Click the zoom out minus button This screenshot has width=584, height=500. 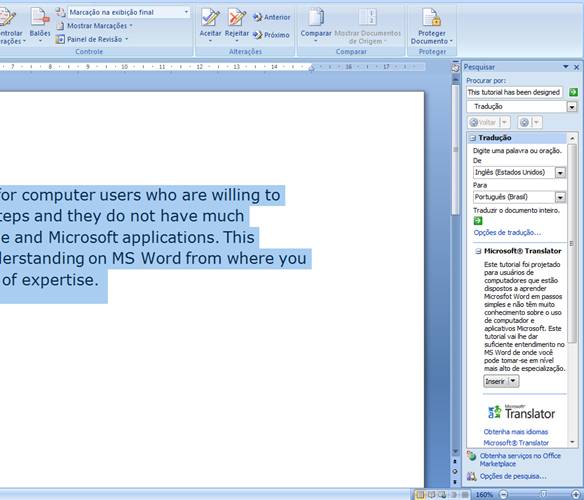pos(504,494)
